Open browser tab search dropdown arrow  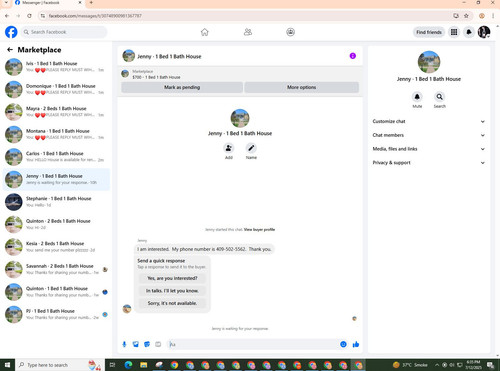point(6,3)
